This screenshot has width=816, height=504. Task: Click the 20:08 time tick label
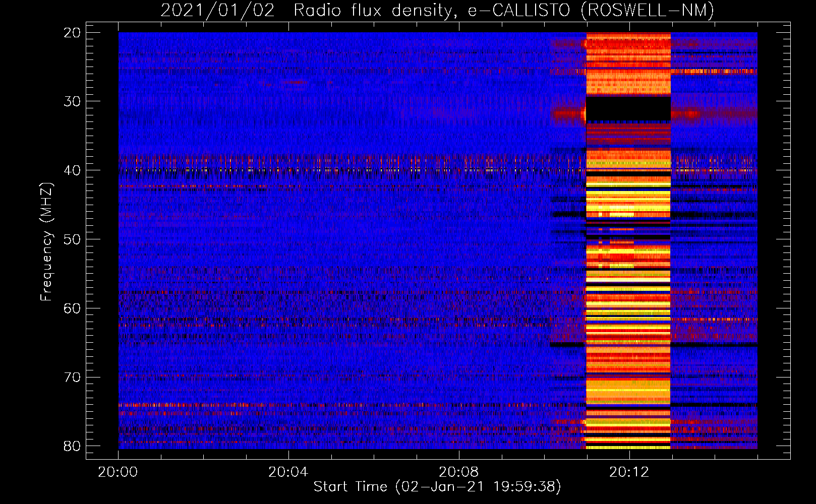(x=458, y=472)
